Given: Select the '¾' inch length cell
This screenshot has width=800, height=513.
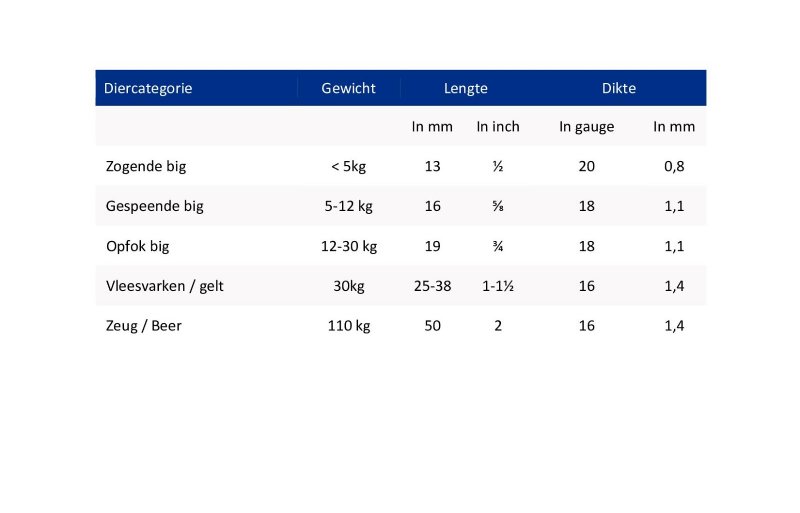Looking at the screenshot, I should (x=497, y=246).
